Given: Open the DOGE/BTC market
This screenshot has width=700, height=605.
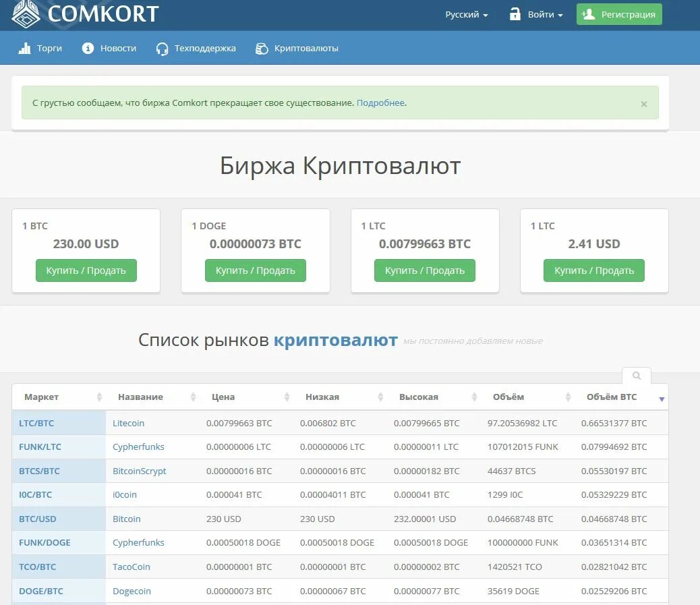Looking at the screenshot, I should click(x=41, y=591).
